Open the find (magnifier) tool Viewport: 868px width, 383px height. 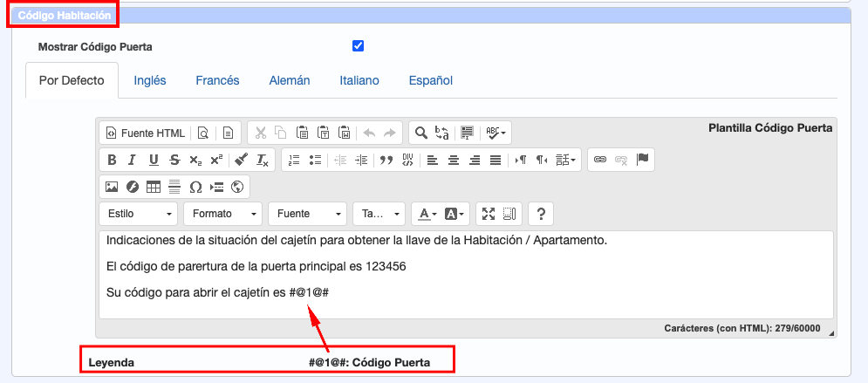(x=420, y=133)
